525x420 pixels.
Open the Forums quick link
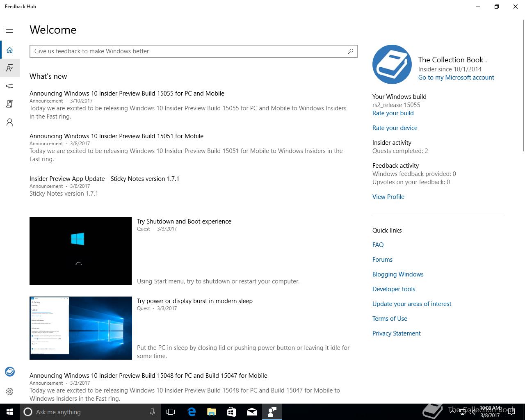click(383, 260)
